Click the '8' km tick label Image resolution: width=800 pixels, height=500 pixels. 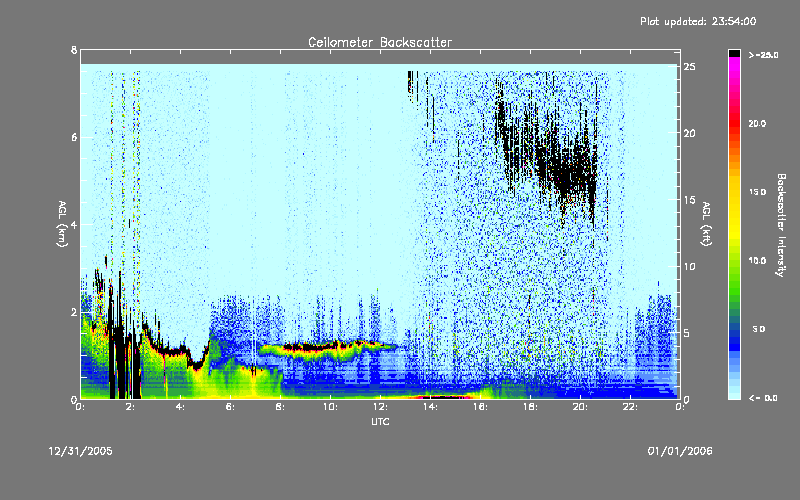(74, 50)
